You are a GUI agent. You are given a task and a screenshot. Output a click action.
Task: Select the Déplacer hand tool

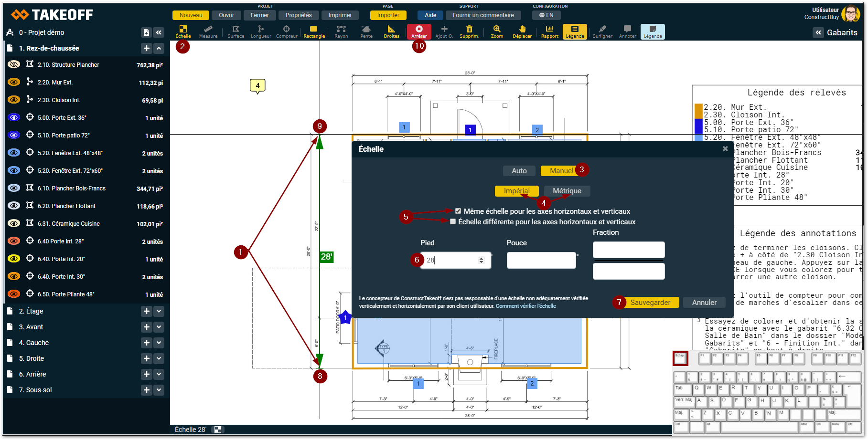522,31
